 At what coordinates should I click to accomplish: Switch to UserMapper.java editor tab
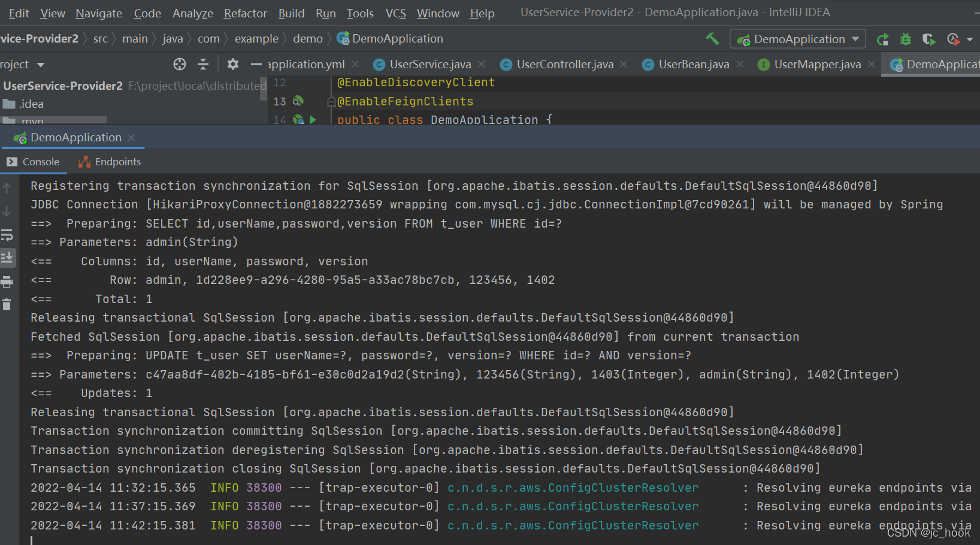pyautogui.click(x=810, y=64)
